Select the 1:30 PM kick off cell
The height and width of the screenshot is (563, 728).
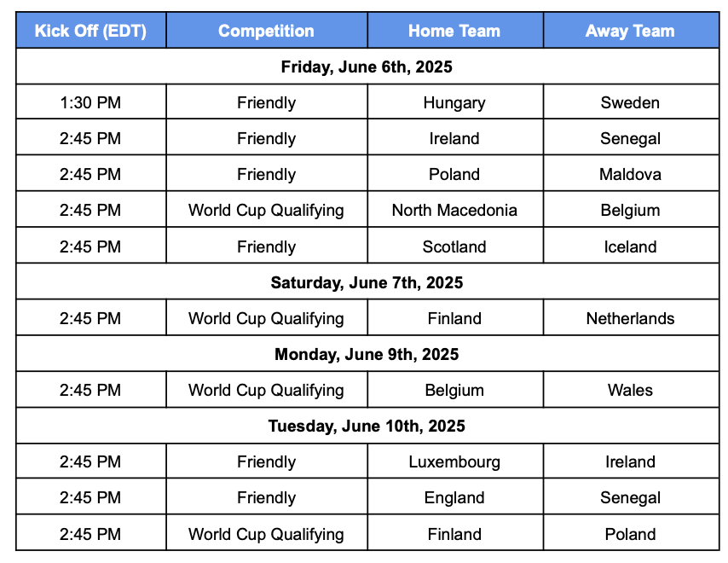point(91,102)
